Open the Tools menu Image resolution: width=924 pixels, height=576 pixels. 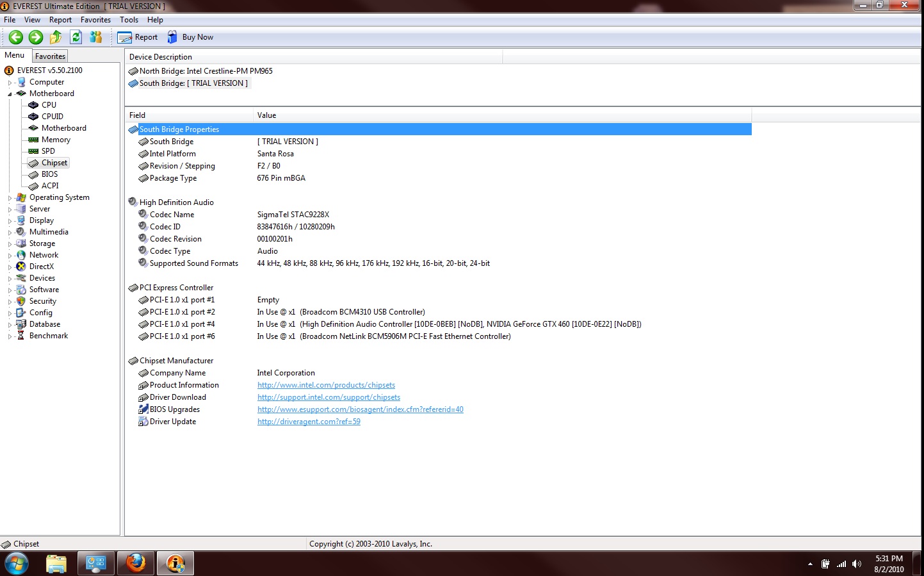click(x=129, y=20)
